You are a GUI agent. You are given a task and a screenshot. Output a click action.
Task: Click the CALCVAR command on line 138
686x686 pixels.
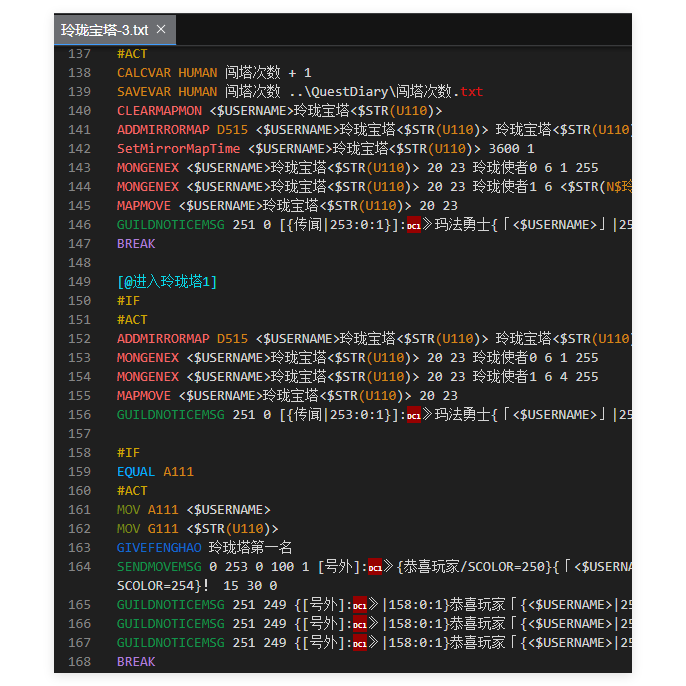(143, 73)
